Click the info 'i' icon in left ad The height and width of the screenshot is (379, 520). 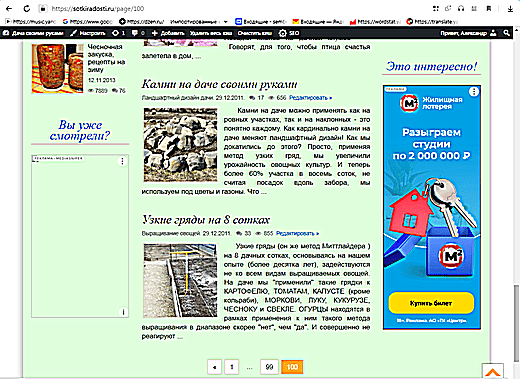coord(123,312)
